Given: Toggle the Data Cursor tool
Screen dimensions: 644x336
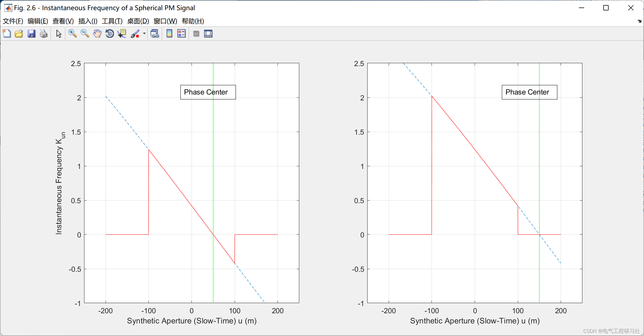Looking at the screenshot, I should tap(122, 34).
